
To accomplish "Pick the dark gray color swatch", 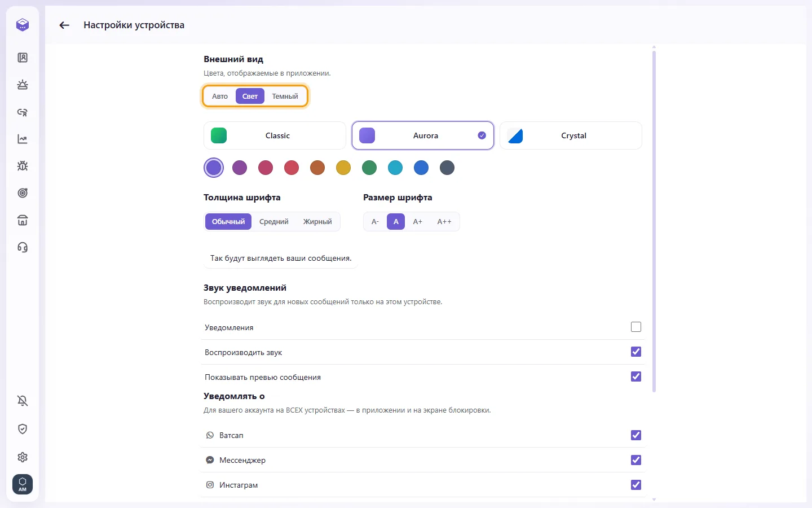I will [x=447, y=168].
